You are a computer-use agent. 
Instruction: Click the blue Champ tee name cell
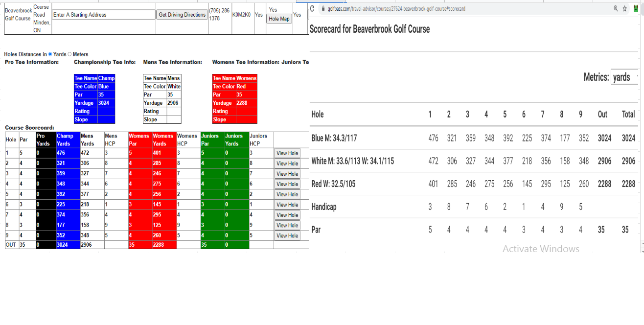click(106, 78)
